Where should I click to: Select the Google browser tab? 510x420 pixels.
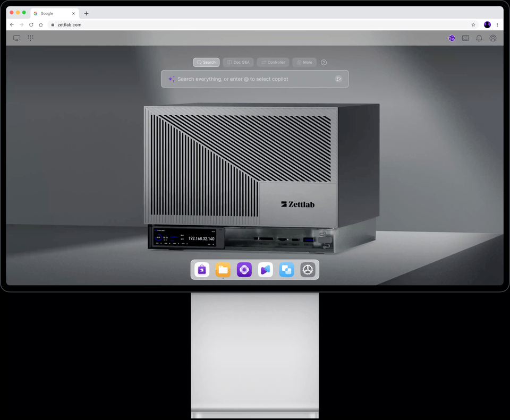coord(54,13)
